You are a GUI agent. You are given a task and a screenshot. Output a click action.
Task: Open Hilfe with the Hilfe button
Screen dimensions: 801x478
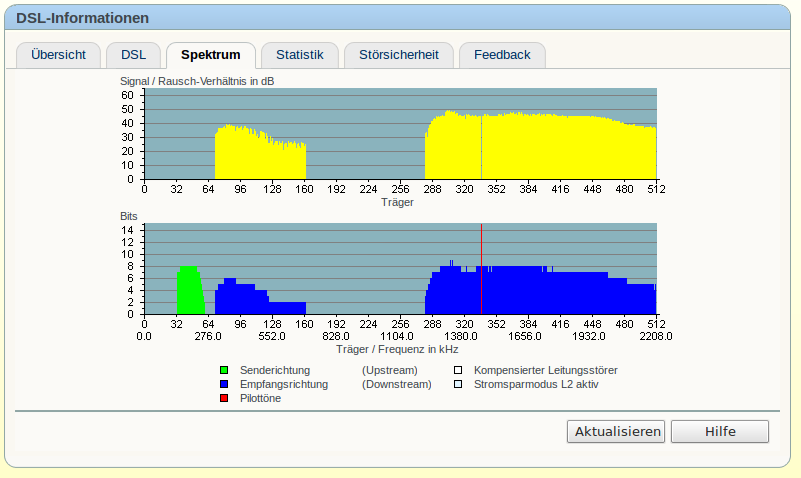tap(720, 432)
